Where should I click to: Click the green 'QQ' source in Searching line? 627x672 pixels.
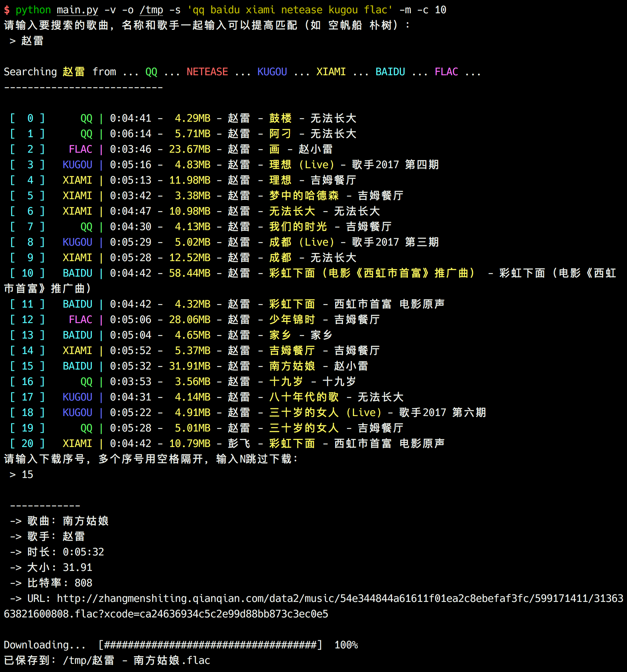click(151, 72)
